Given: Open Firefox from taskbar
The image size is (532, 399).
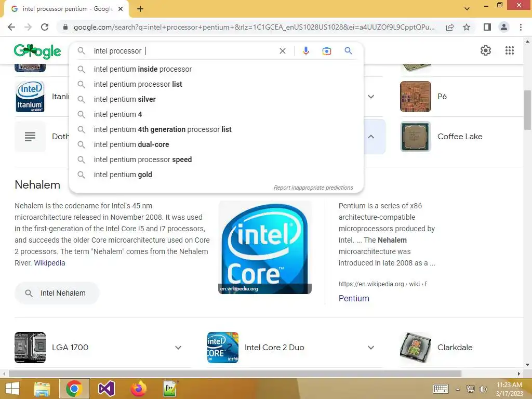Looking at the screenshot, I should [x=138, y=389].
